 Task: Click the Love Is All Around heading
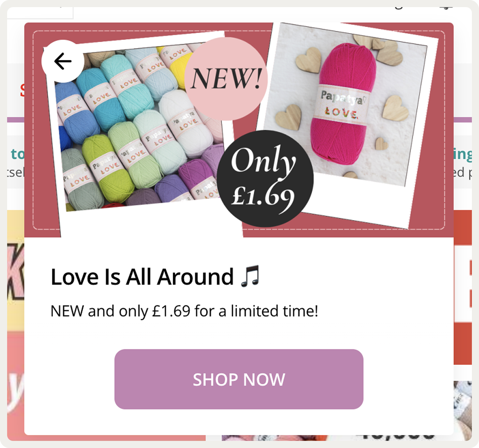[142, 277]
